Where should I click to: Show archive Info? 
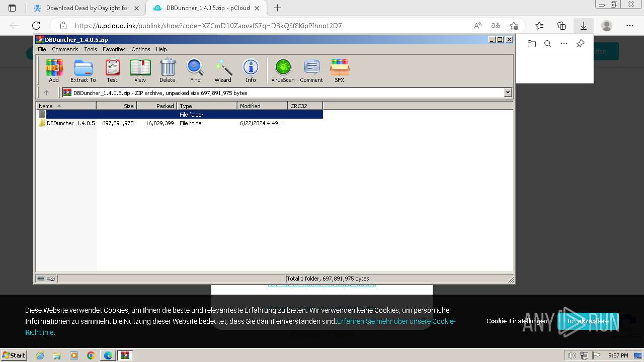pos(251,70)
